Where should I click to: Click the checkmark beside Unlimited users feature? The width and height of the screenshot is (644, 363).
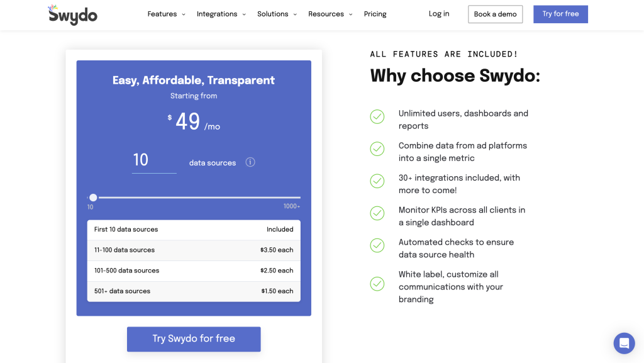point(377,117)
